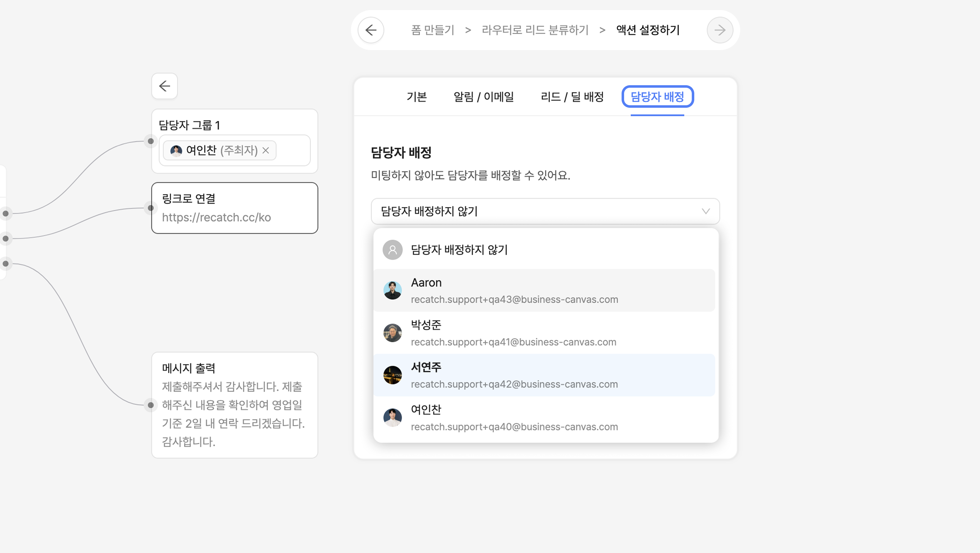Go to 라우터로 리드 분류하기 step

pos(535,30)
